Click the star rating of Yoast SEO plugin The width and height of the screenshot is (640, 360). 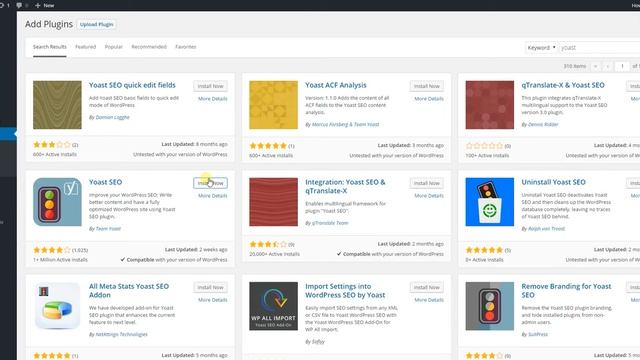pyautogui.click(x=52, y=250)
